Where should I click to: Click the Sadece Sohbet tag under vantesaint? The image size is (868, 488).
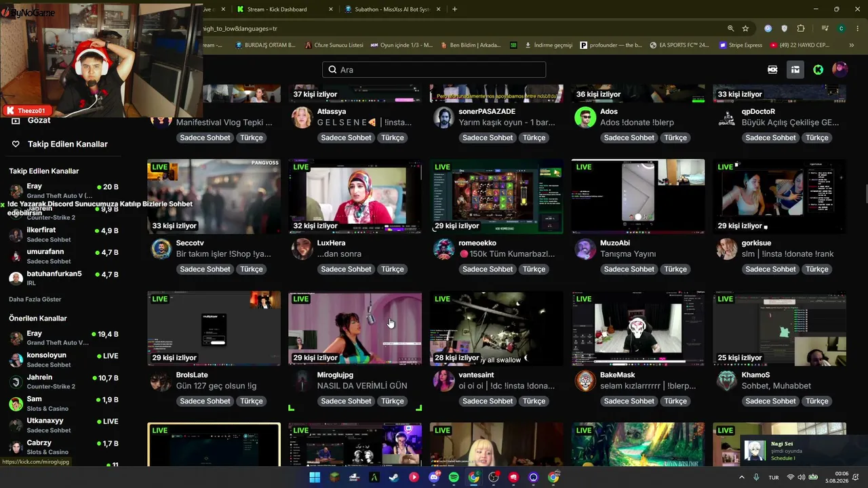488,401
